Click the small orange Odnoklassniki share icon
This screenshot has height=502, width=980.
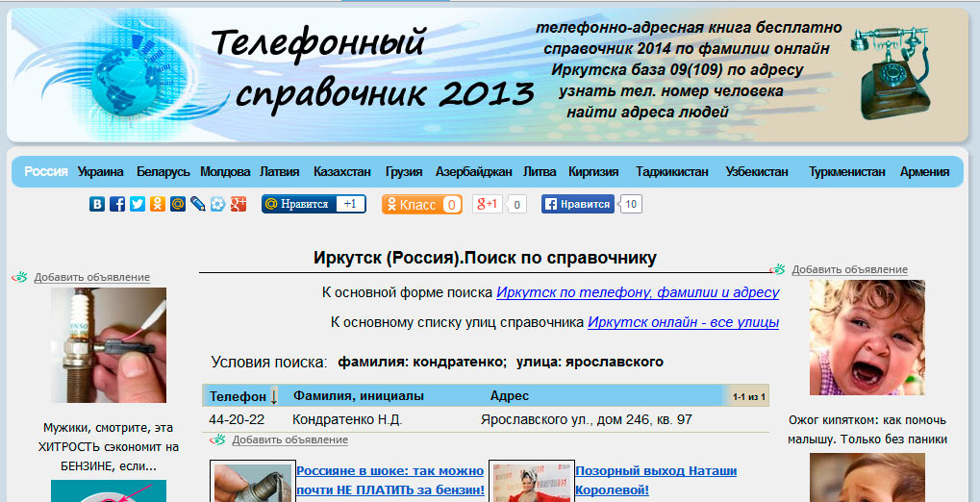(x=158, y=204)
